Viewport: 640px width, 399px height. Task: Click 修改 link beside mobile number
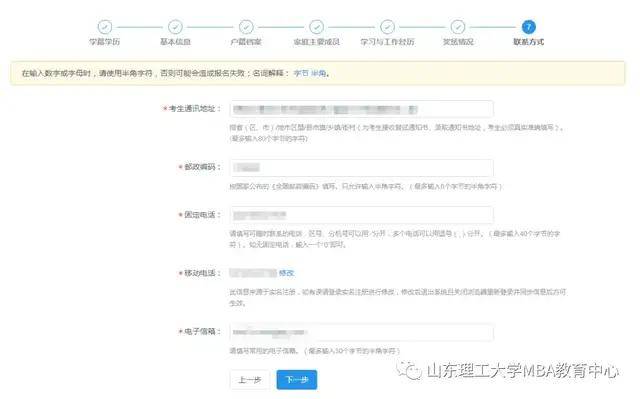287,273
